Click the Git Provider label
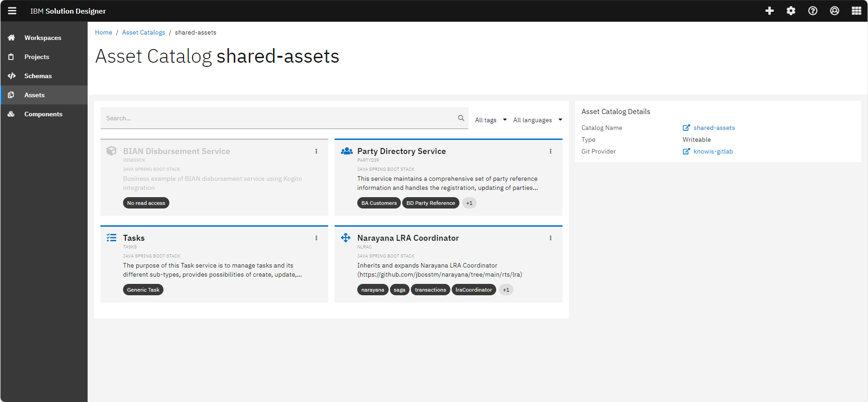 [599, 151]
